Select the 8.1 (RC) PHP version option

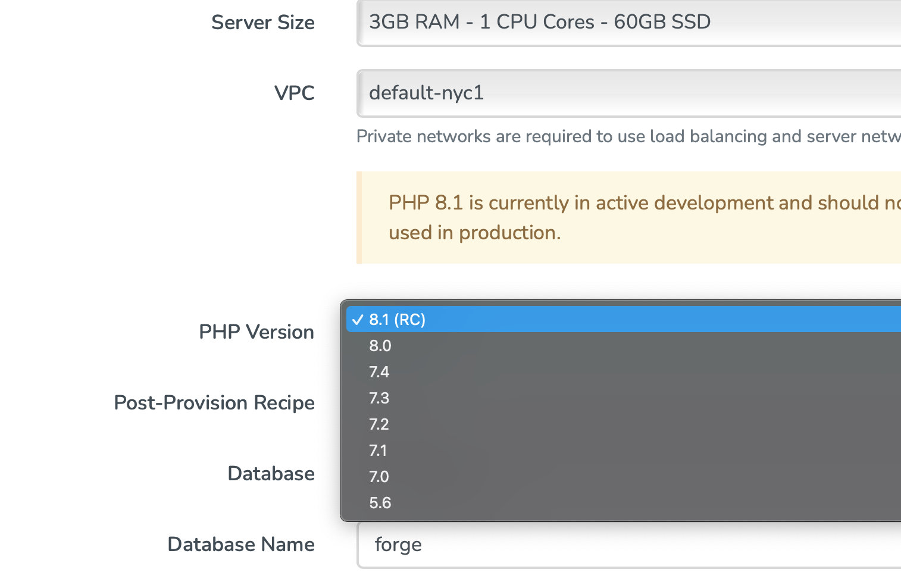pos(398,320)
